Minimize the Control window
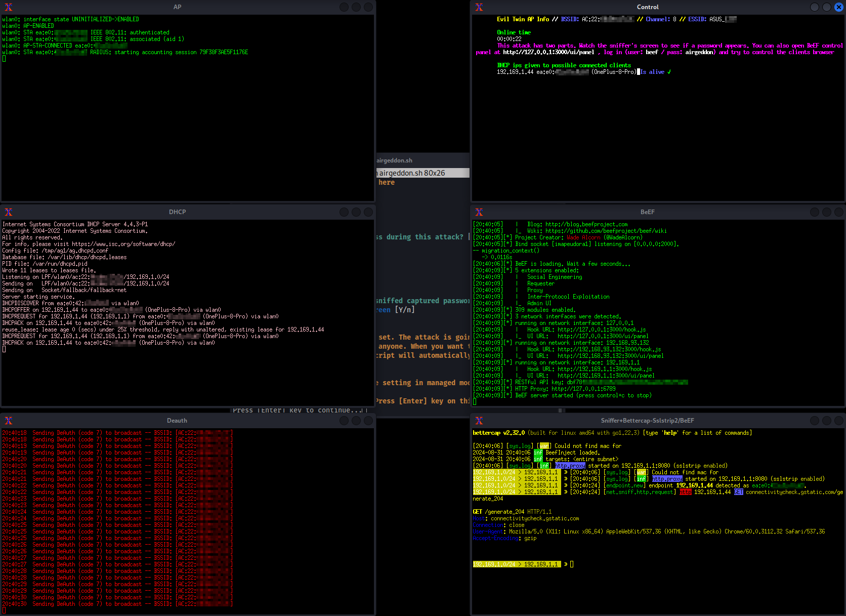This screenshot has height=616, width=846. click(x=814, y=7)
